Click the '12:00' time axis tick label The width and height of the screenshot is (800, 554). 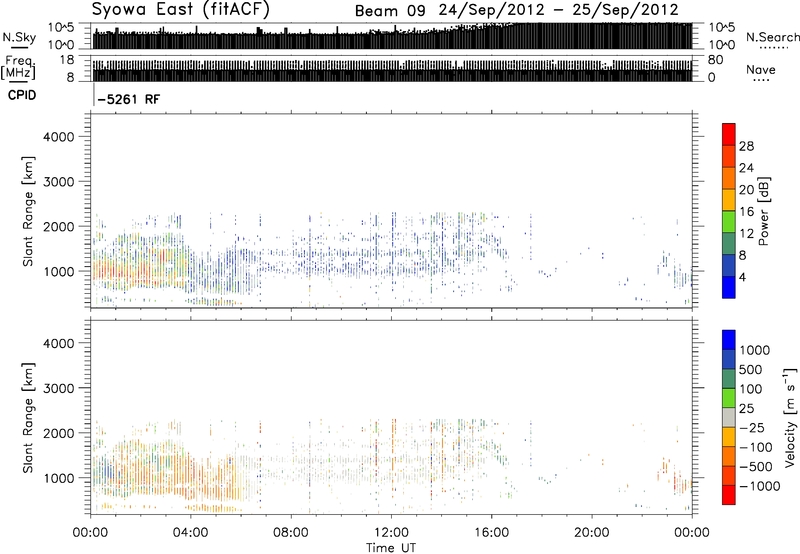click(391, 533)
